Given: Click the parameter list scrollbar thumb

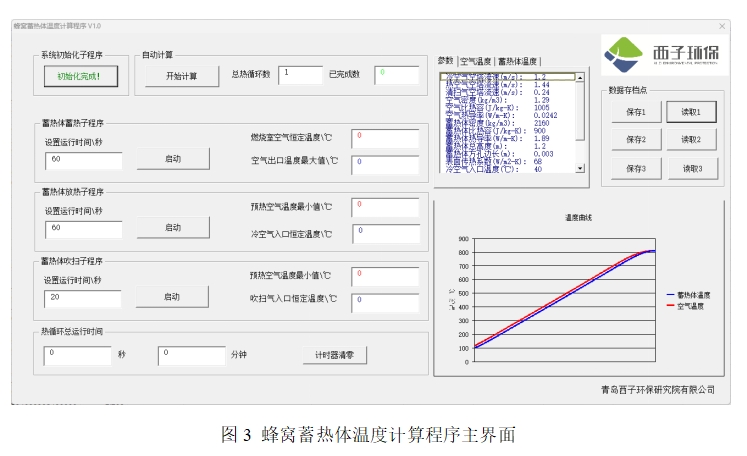Looking at the screenshot, I should (x=580, y=111).
